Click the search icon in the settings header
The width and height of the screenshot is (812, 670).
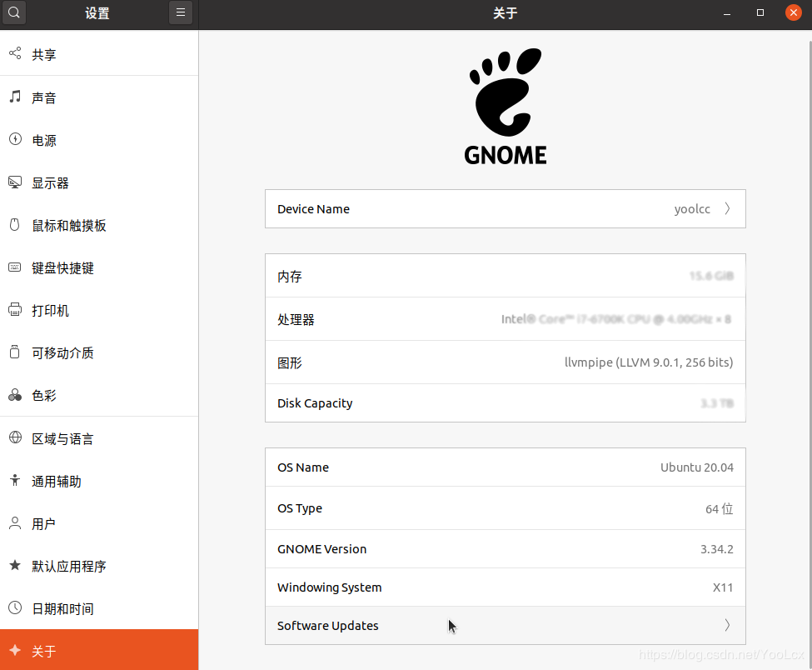(14, 13)
